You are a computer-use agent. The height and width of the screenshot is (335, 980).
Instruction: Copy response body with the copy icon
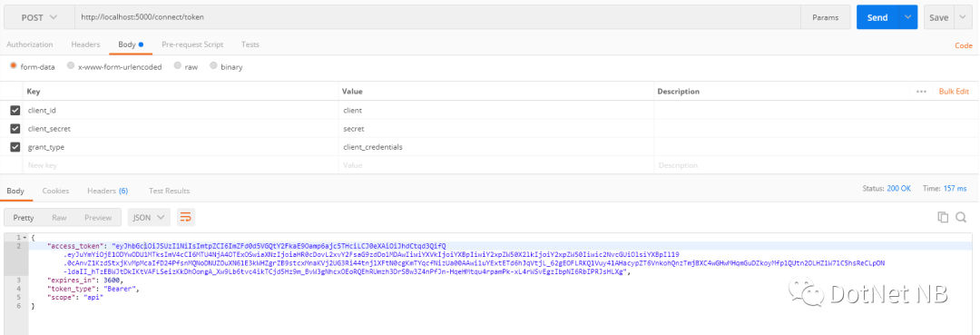[943, 217]
